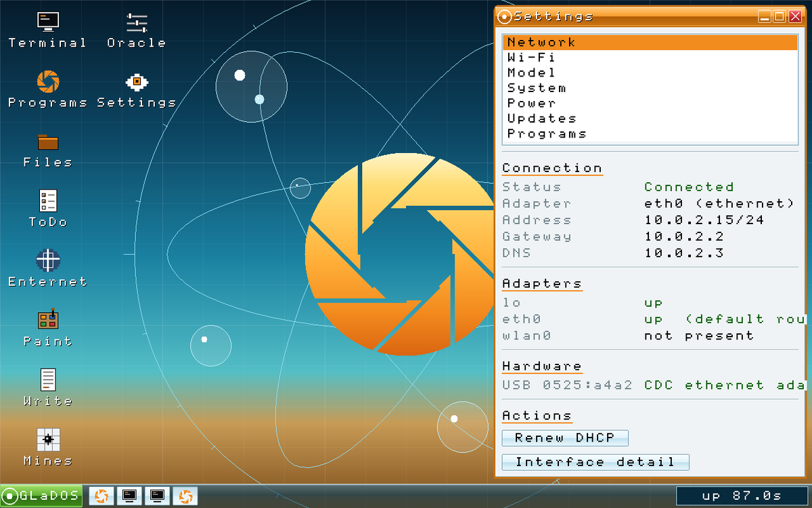Select the terminal taskbar icon nearest GLaDOS button

(129, 496)
